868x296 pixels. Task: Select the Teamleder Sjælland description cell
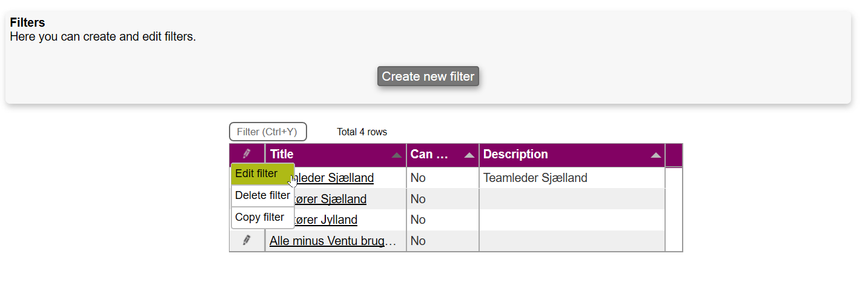point(535,178)
